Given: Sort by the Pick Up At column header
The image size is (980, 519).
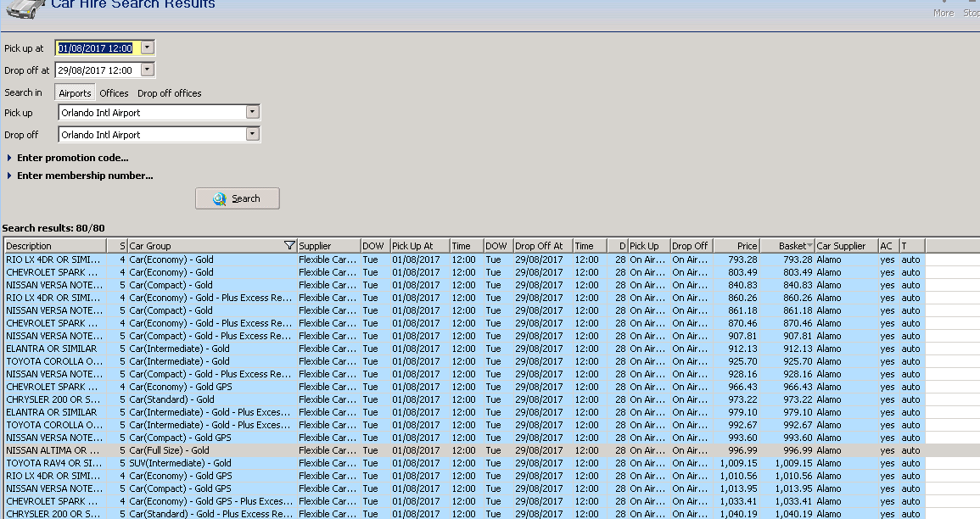Looking at the screenshot, I should [420, 245].
